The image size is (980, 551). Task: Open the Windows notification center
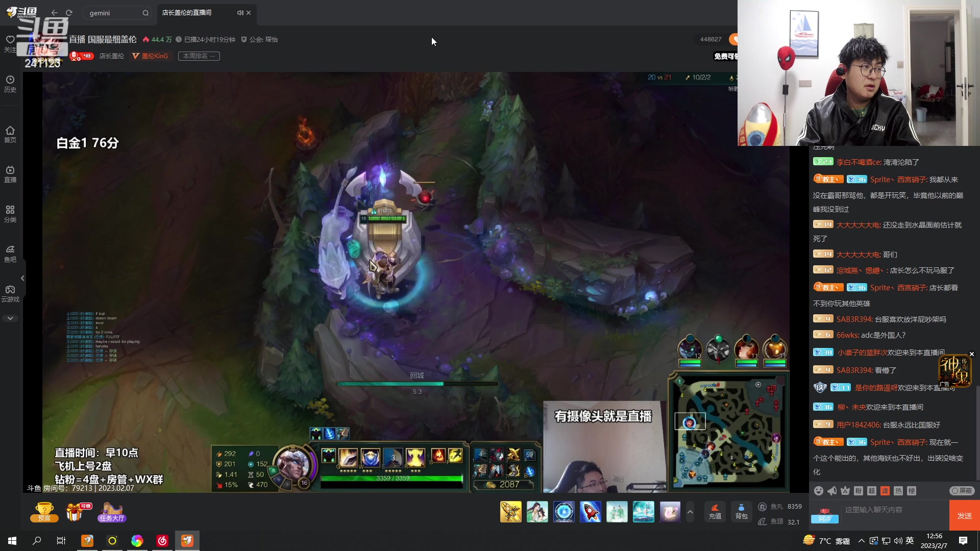pyautogui.click(x=963, y=541)
